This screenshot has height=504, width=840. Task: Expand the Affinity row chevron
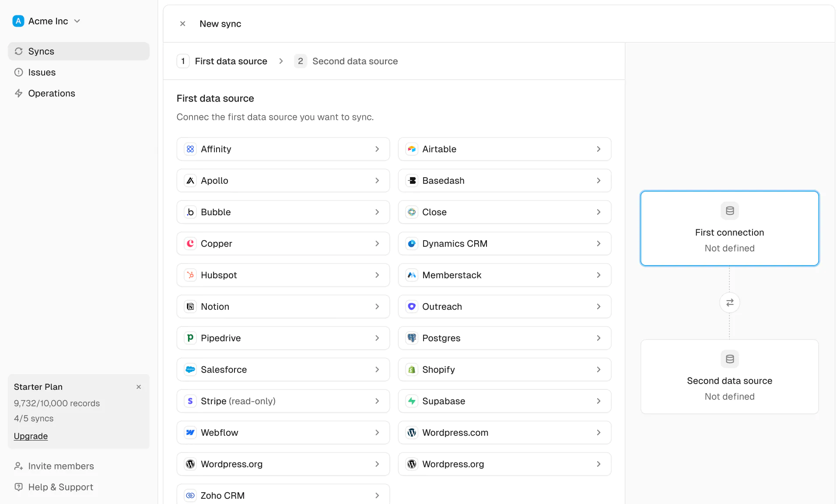(x=377, y=149)
